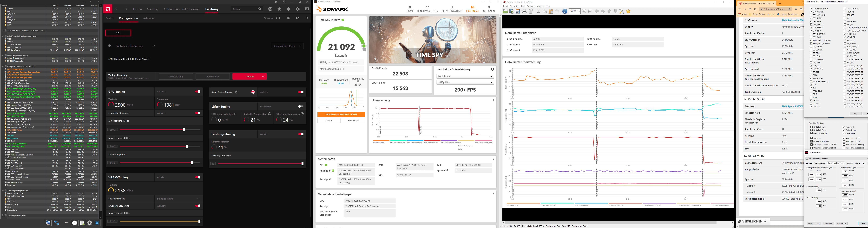Click the HWiNFO clock icon in bottom toolbar
Screen dimensions: 868x228
click(75, 223)
